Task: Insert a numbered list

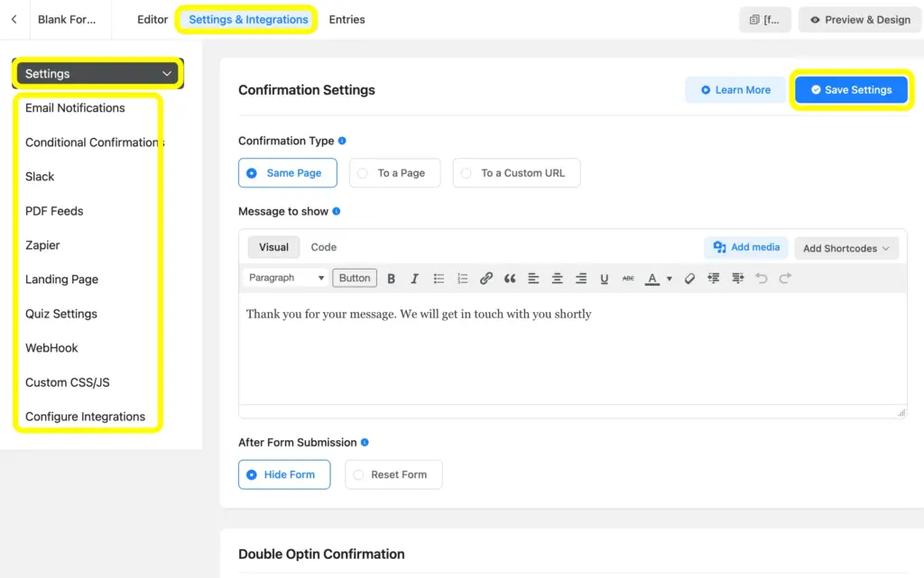Action: click(x=462, y=278)
